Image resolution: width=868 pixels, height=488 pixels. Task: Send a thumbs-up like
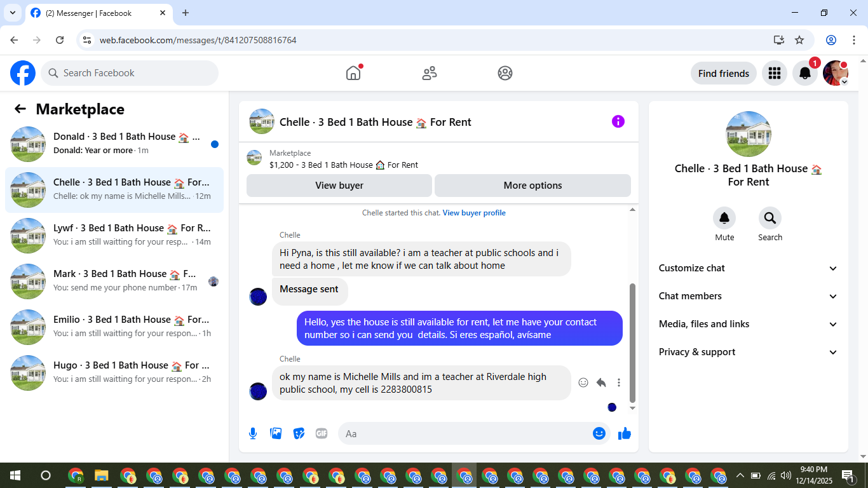(x=625, y=433)
